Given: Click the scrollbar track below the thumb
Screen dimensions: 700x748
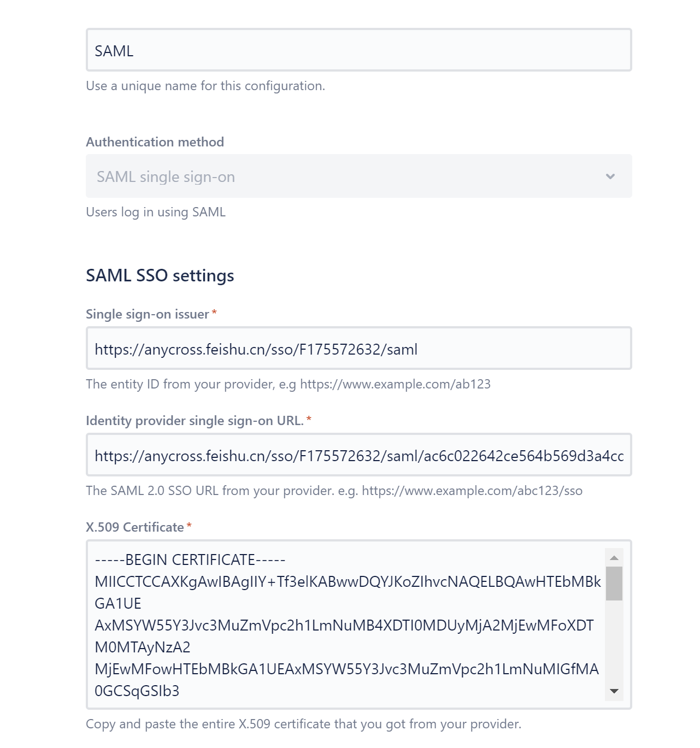Looking at the screenshot, I should coord(614,645).
